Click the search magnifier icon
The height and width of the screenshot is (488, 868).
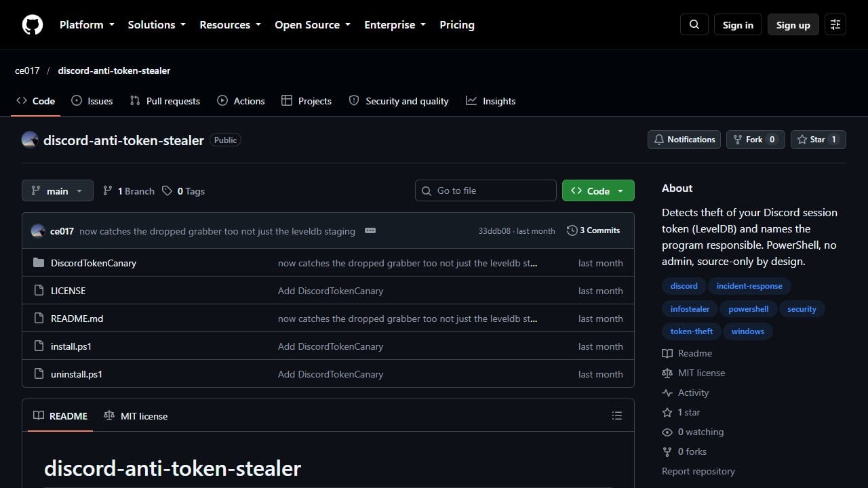tap(694, 24)
